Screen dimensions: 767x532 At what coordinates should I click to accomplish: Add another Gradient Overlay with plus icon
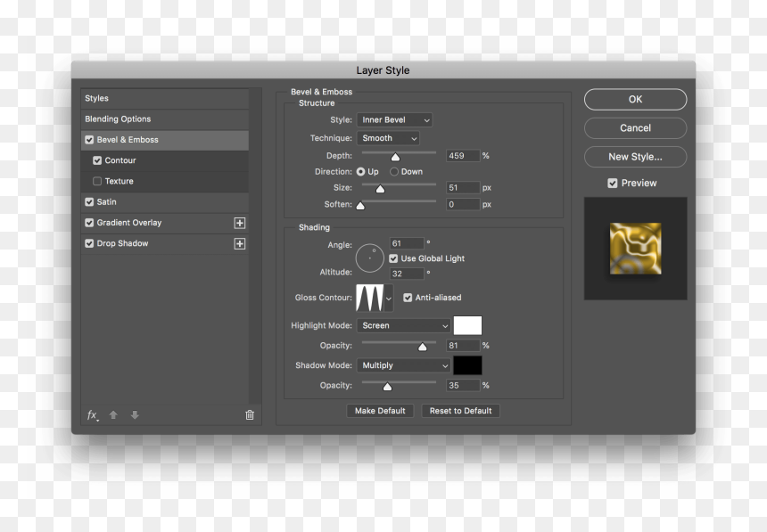point(240,223)
